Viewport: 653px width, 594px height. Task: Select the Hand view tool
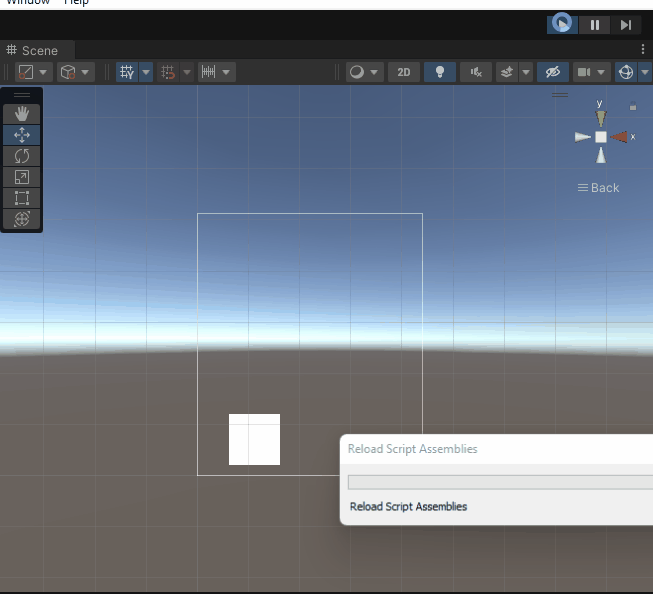[x=22, y=114]
